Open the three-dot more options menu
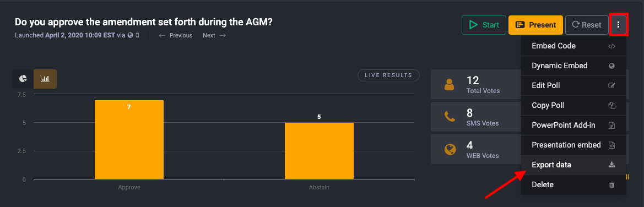This screenshot has height=207, width=644. point(618,25)
